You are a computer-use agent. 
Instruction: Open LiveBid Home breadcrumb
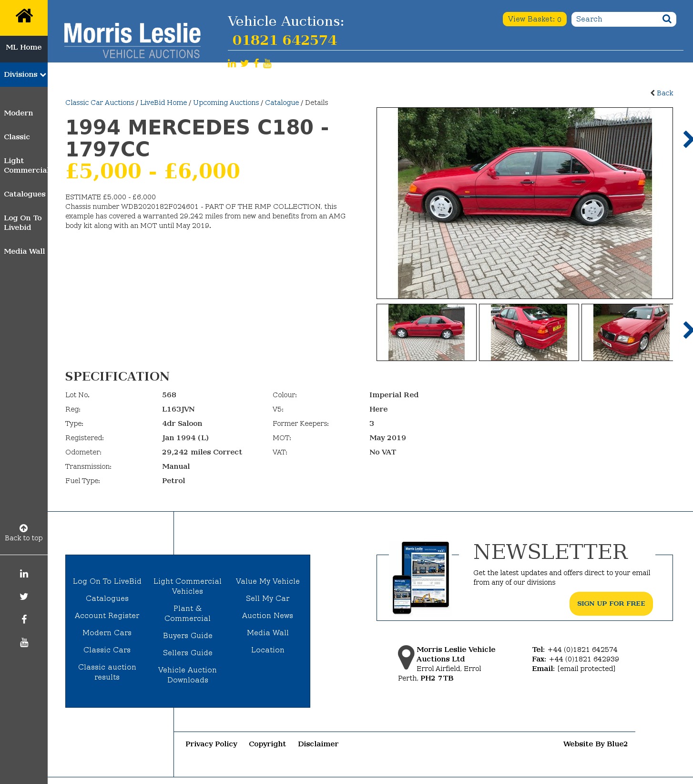tap(163, 103)
